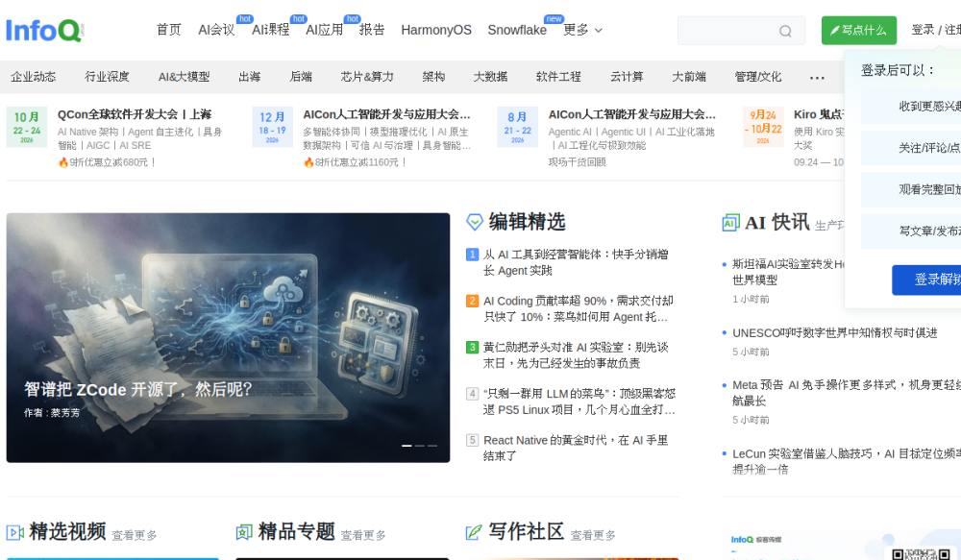Open article AI Coding 贡献率超 90%

click(579, 308)
